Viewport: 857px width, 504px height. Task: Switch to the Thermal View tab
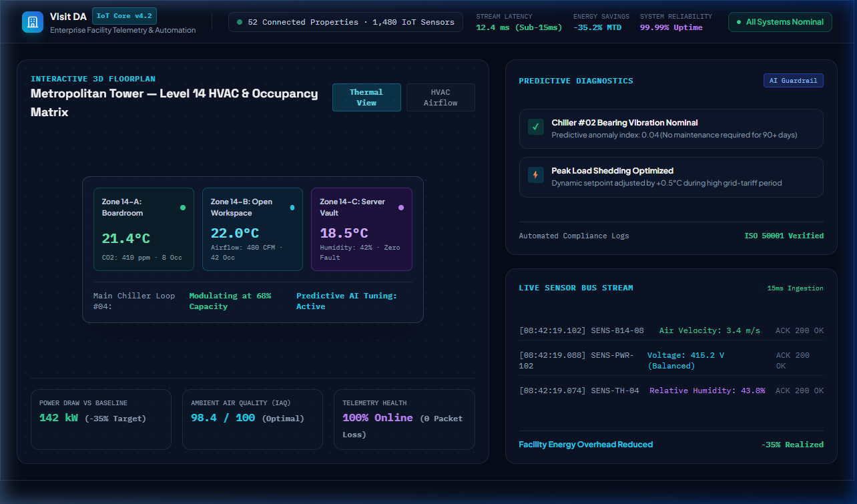click(366, 97)
